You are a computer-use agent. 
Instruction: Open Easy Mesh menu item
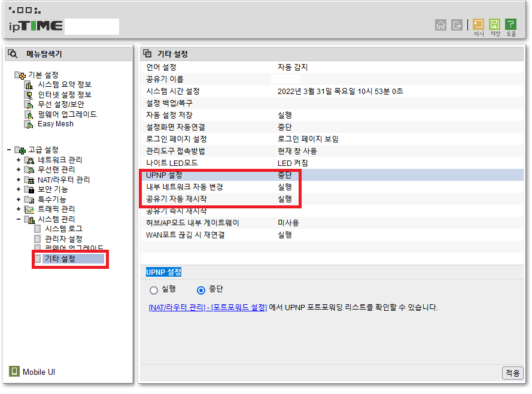point(56,124)
